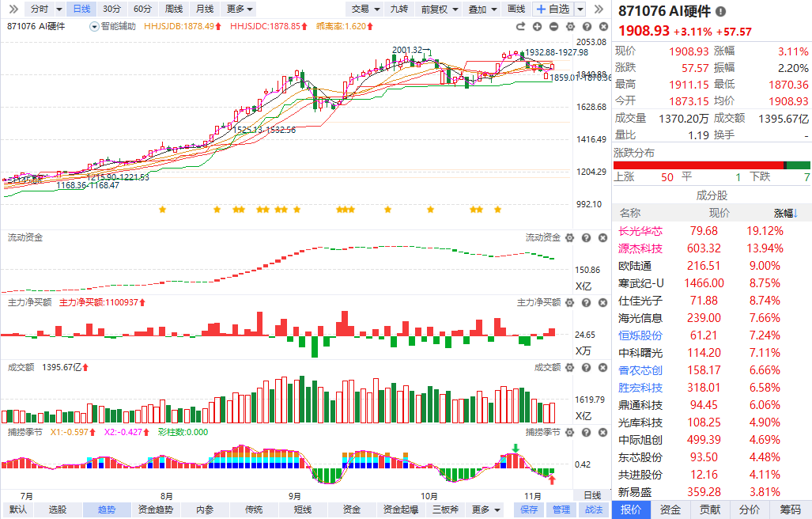The image size is (812, 519).
Task: Add to watchlist with 自选 button
Action: point(552,9)
